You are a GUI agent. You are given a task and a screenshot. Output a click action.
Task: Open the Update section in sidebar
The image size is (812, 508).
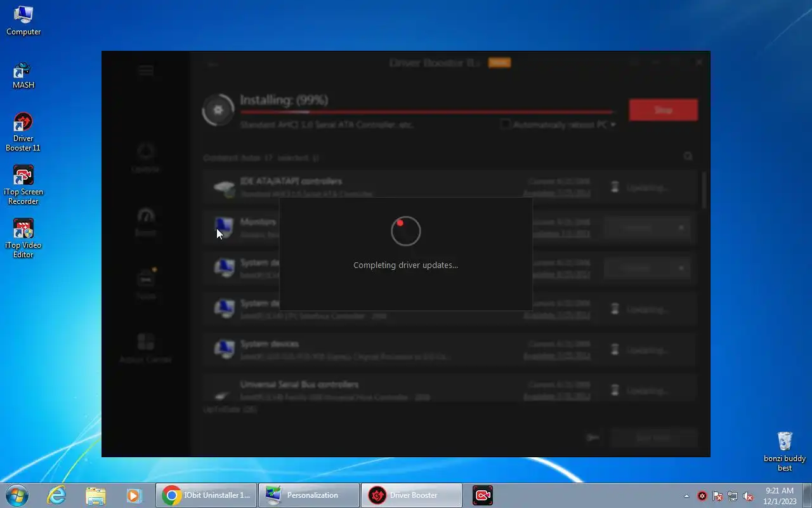pyautogui.click(x=145, y=157)
